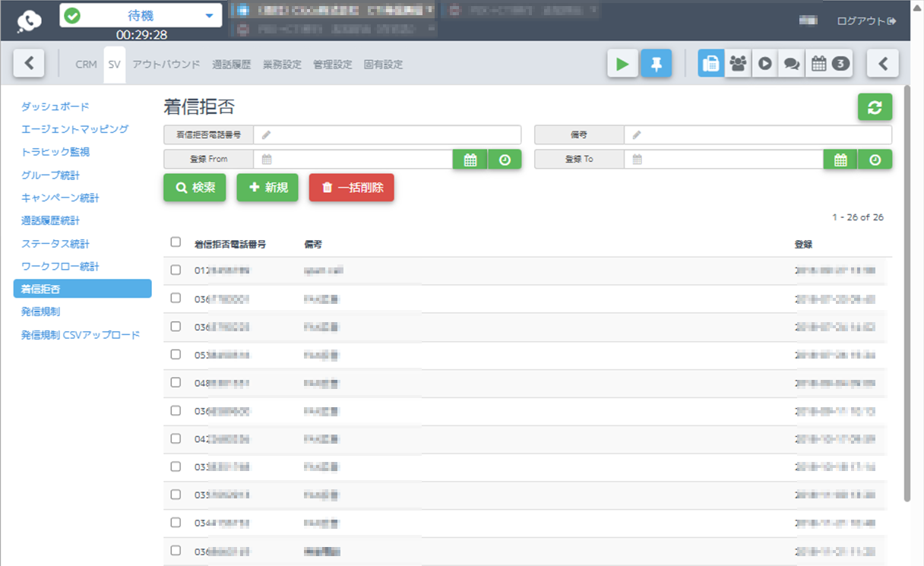Open calendar picker for 登録 From
The height and width of the screenshot is (566, 924).
(x=470, y=160)
